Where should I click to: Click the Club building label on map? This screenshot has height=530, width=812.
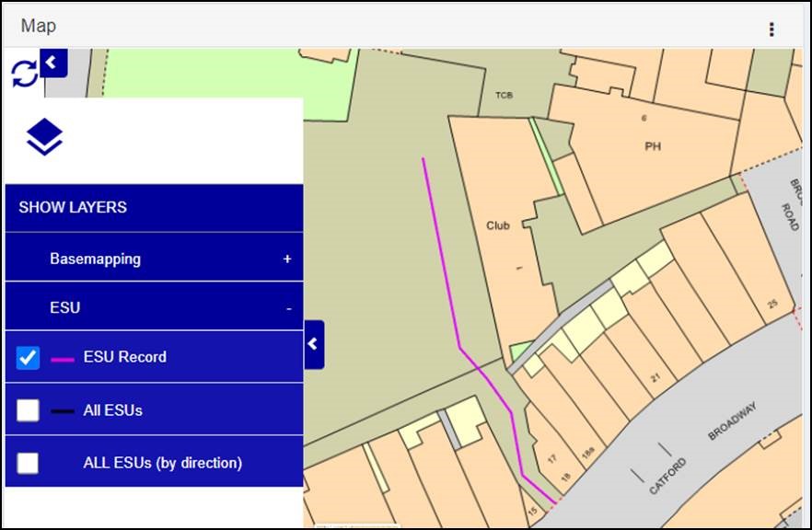click(498, 225)
